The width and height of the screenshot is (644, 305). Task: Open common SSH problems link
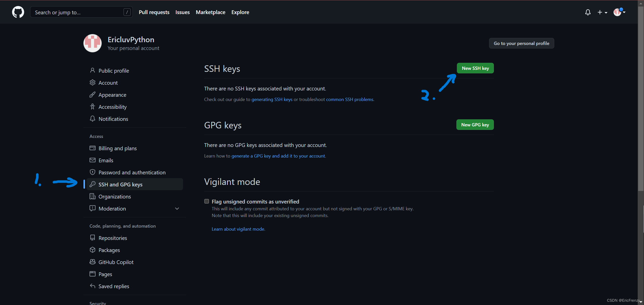click(350, 99)
